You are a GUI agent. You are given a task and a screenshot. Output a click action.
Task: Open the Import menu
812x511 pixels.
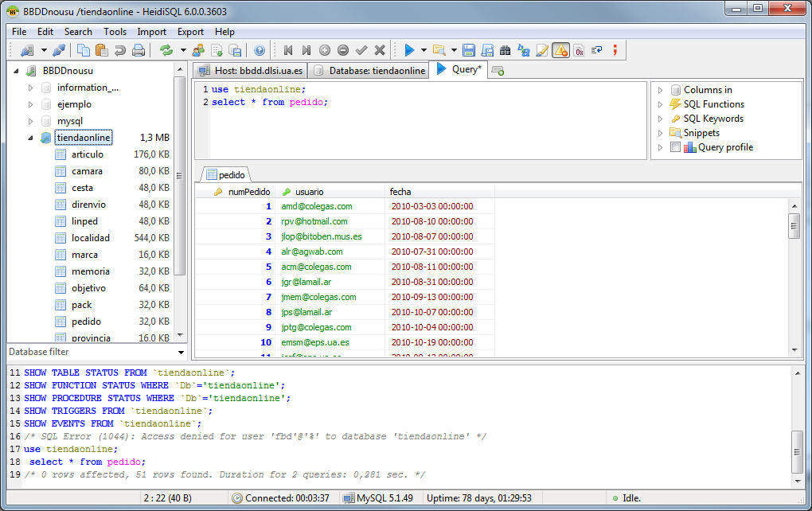coord(152,32)
